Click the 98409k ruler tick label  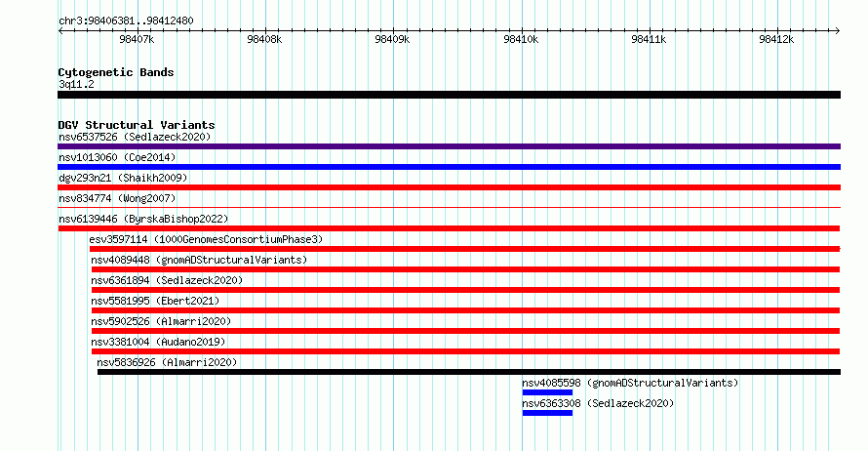(x=392, y=39)
